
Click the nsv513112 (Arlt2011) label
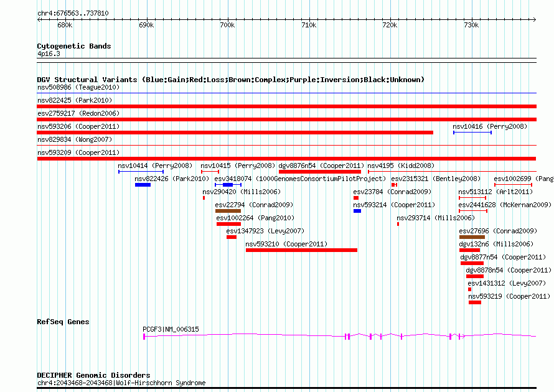495,192
